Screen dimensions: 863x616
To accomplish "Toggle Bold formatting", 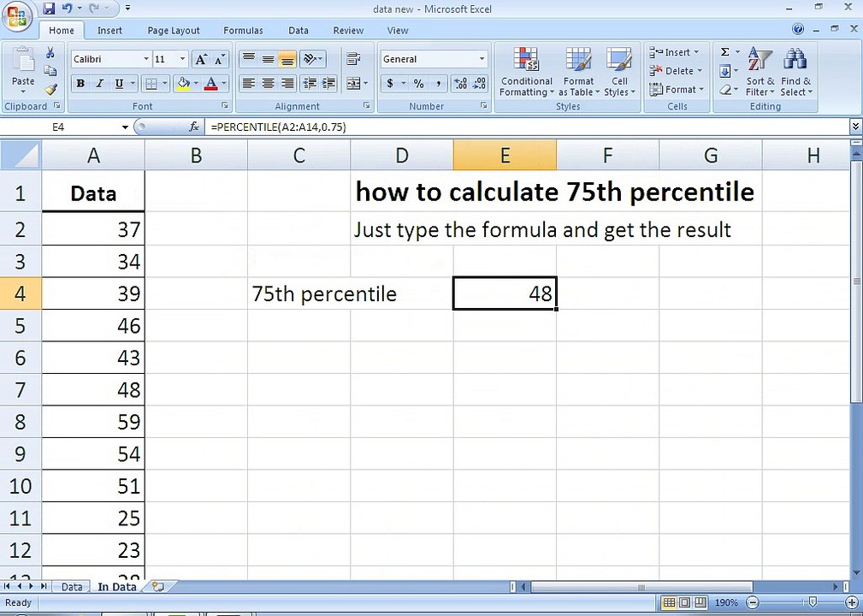I will 80,84.
